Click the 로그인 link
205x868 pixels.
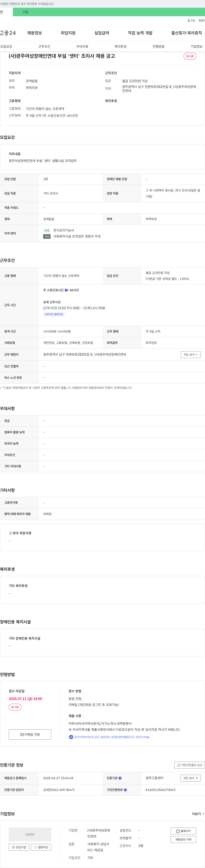(x=191, y=21)
